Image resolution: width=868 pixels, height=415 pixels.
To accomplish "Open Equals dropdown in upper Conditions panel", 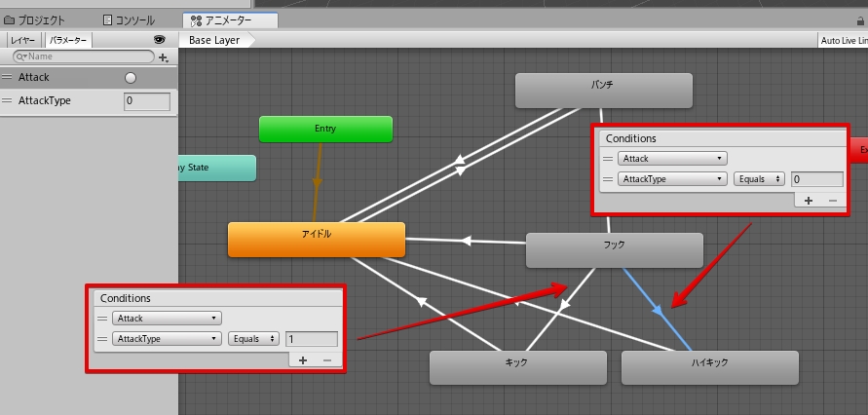I will (759, 179).
